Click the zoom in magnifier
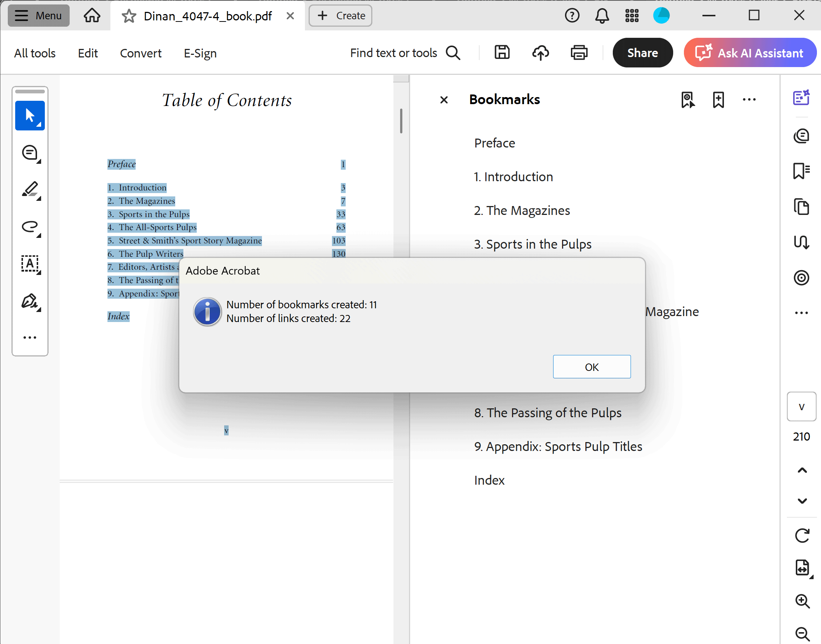 coord(802,601)
